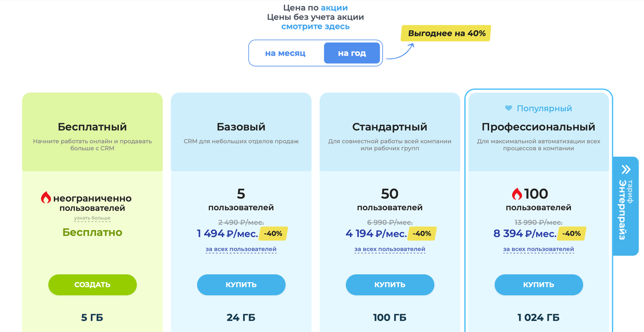Click 'КУПИТЬ' on the Стандартный plan
Viewport: 644px width, 332px height.
(390, 285)
